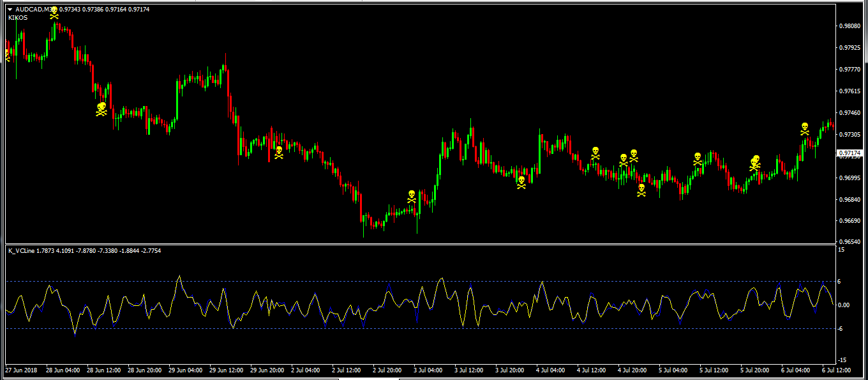868x380 pixels.
Task: Select the skull marker above candles near 4 Jul 12:00
Action: pyautogui.click(x=595, y=153)
